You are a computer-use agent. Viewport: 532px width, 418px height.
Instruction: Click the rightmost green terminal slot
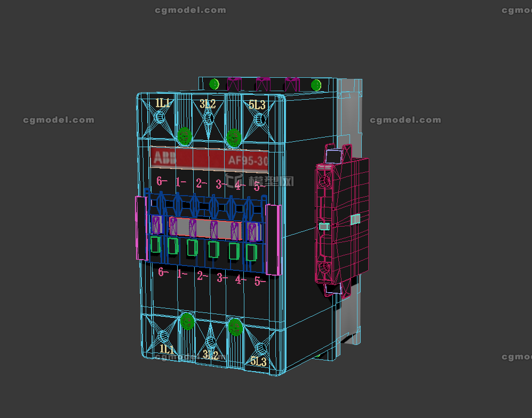252,252
